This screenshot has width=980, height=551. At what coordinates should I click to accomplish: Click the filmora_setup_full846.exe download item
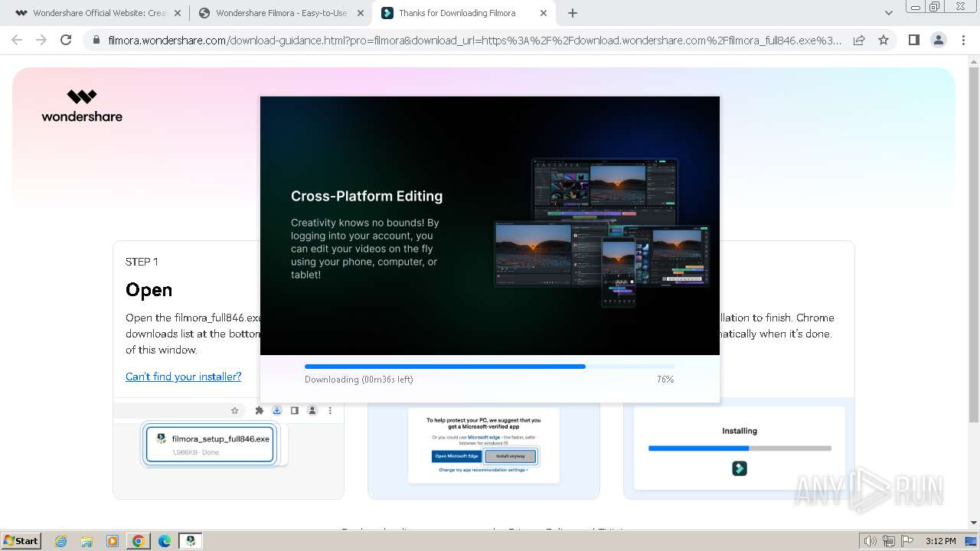tap(210, 444)
